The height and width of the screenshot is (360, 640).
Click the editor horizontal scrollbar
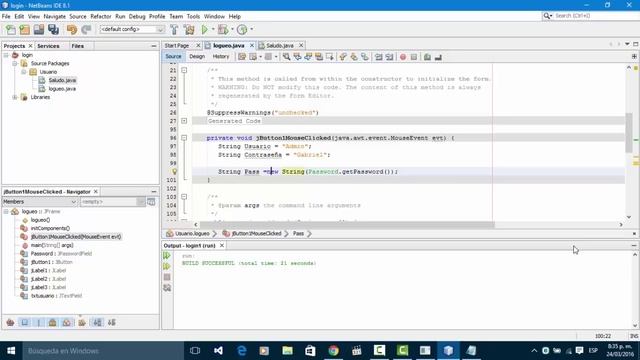coord(347,224)
